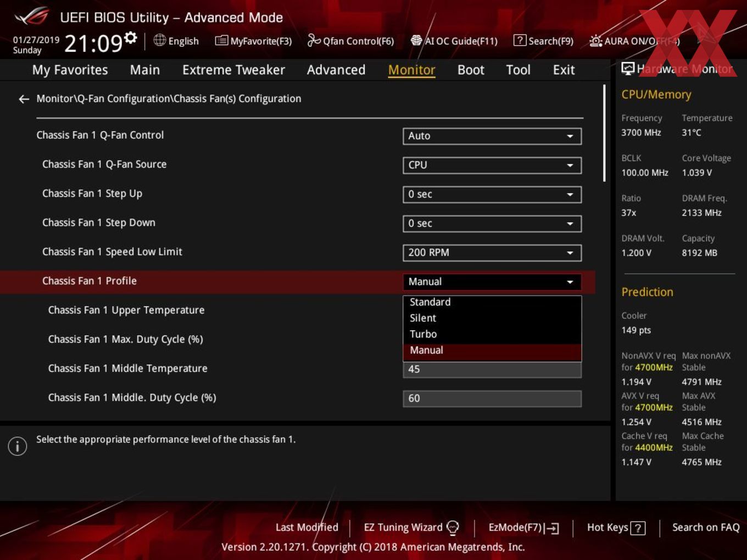Click the info icon beside the help text
The width and height of the screenshot is (747, 560).
(x=18, y=446)
